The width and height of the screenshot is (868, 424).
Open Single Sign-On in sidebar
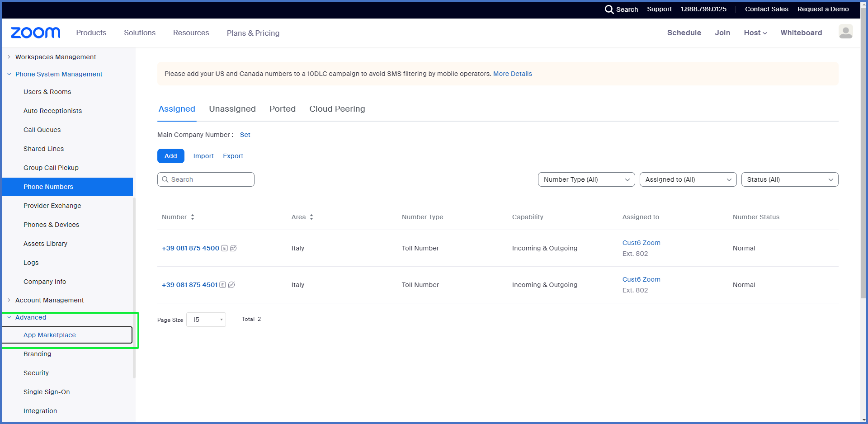(47, 392)
